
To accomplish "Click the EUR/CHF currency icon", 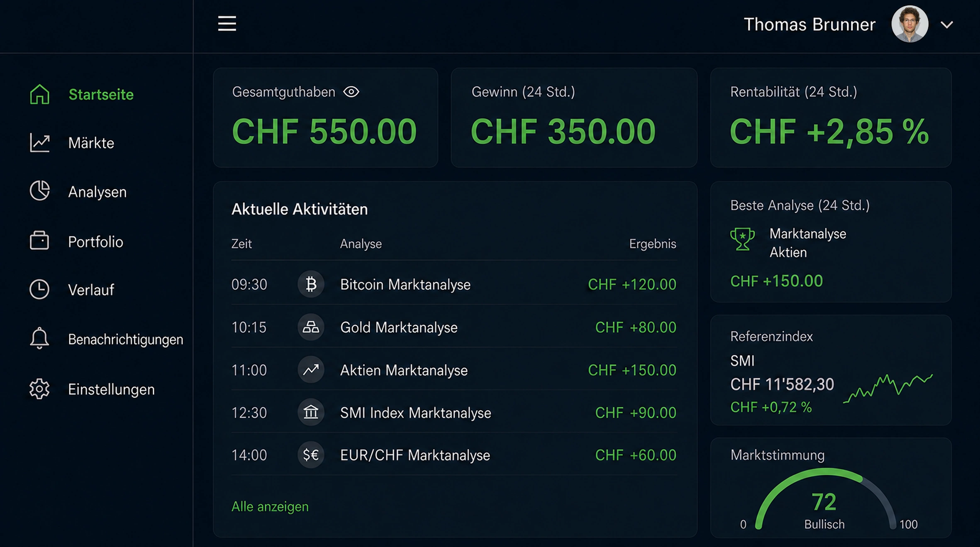I will coord(311,455).
